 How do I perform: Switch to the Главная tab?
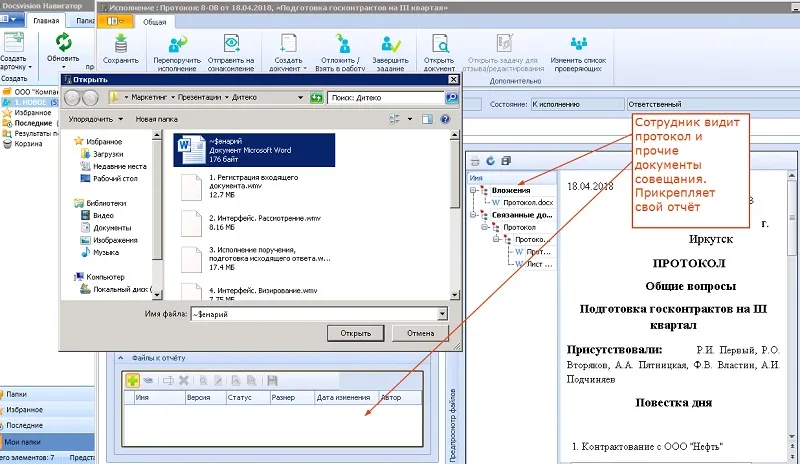46,20
